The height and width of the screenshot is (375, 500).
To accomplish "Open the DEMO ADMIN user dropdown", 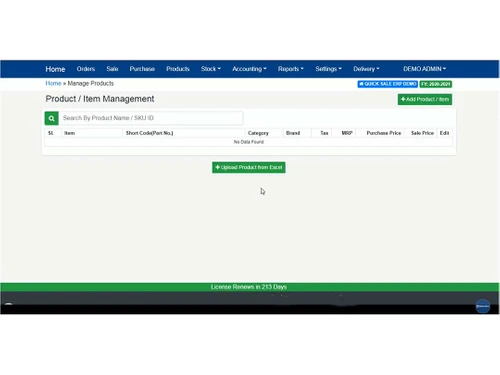I will [x=424, y=69].
